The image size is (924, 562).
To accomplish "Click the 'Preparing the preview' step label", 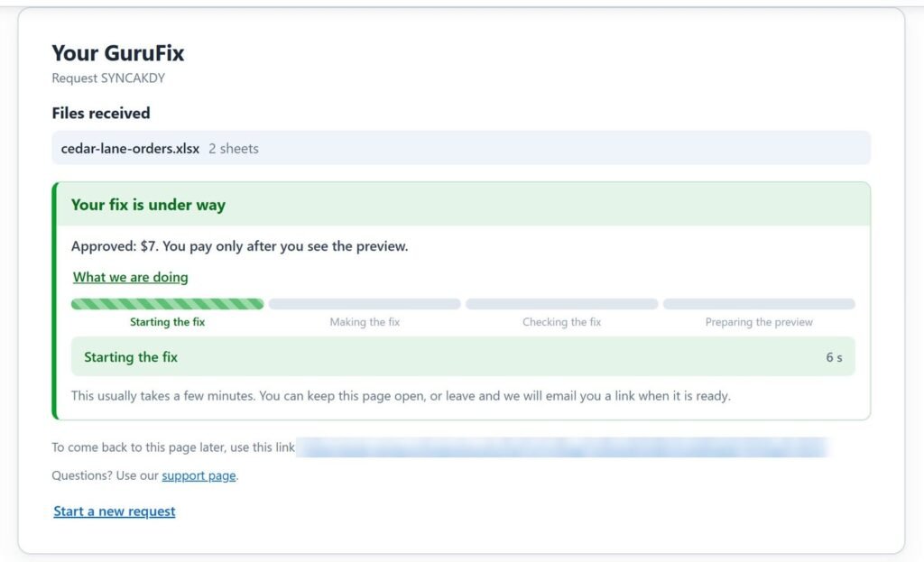I will 759,322.
